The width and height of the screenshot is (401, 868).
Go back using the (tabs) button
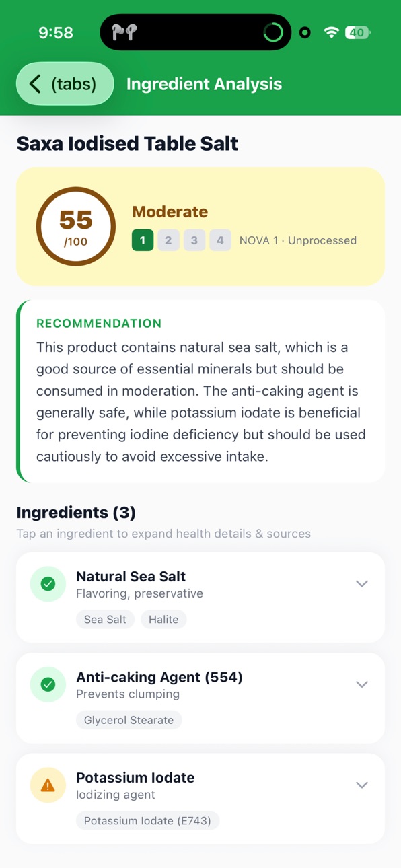pos(65,84)
